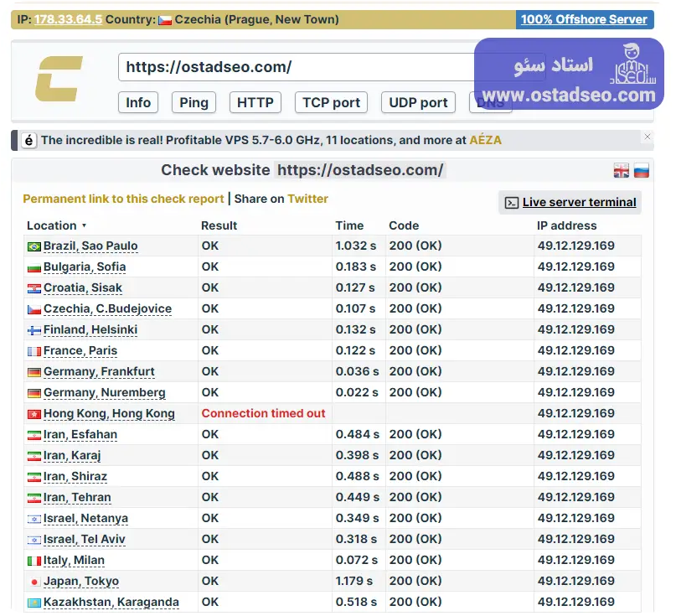Image resolution: width=676 pixels, height=616 pixels.
Task: Click the 1.179 s time value
Action: click(x=354, y=581)
